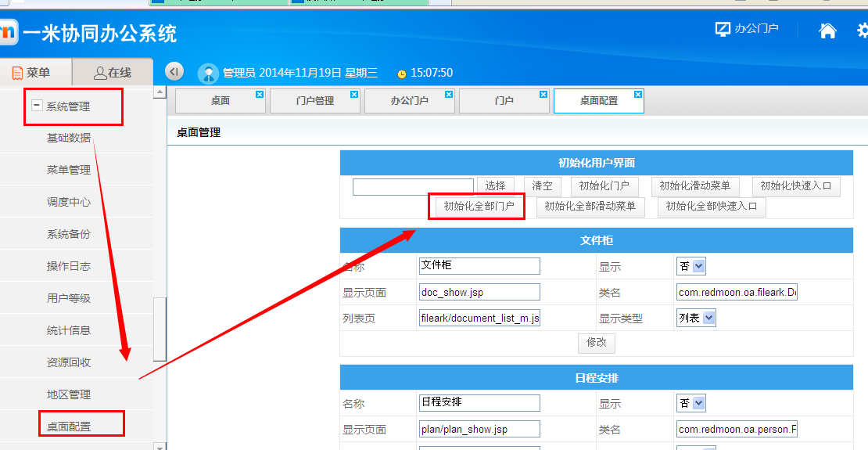Click the user selection input field
868x450 pixels.
point(413,187)
